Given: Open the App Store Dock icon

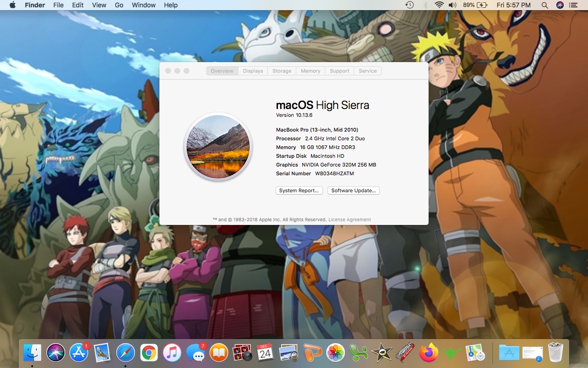Looking at the screenshot, I should click(79, 353).
